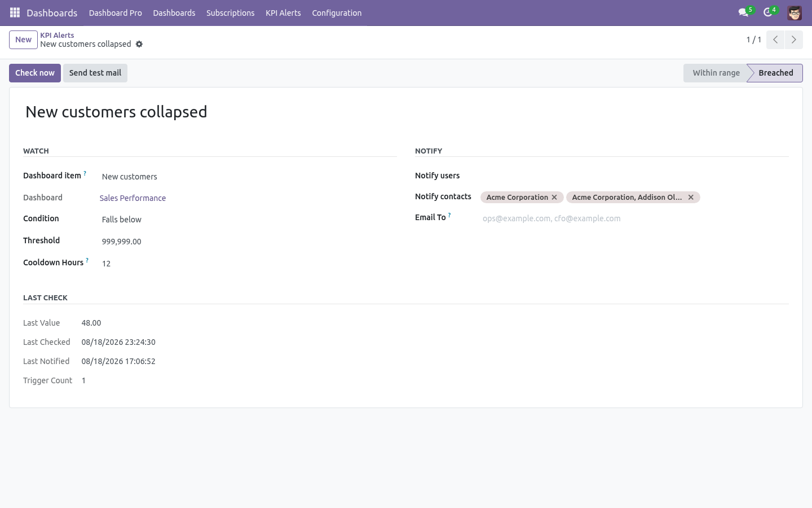The width and height of the screenshot is (812, 508).
Task: Open the Dashboards menu item
Action: pos(174,12)
